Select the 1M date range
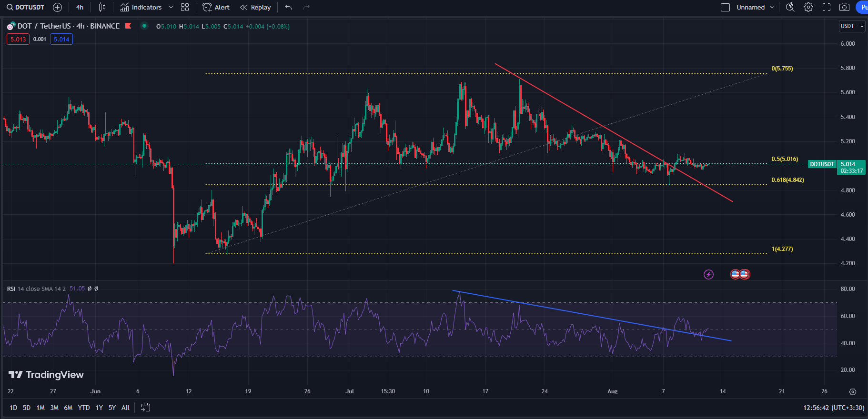868x419 pixels. tap(40, 408)
